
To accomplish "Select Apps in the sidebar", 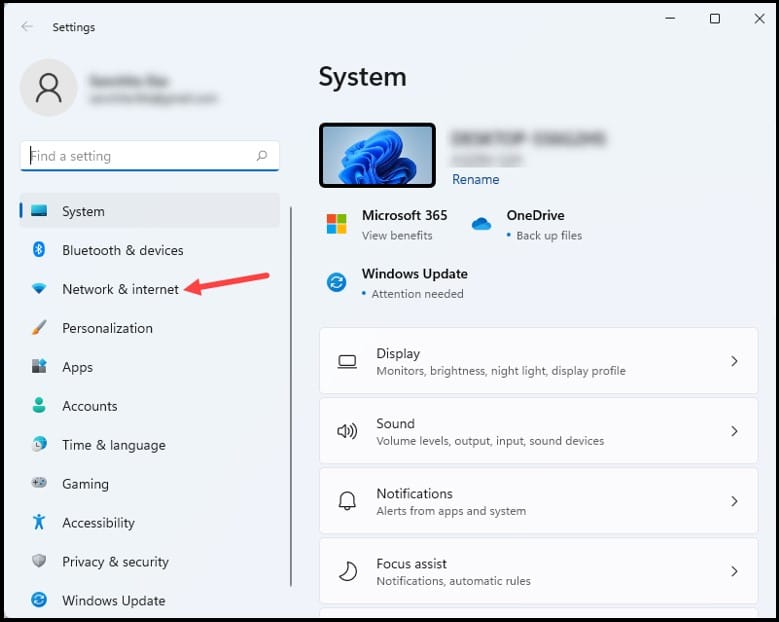I will click(x=77, y=367).
